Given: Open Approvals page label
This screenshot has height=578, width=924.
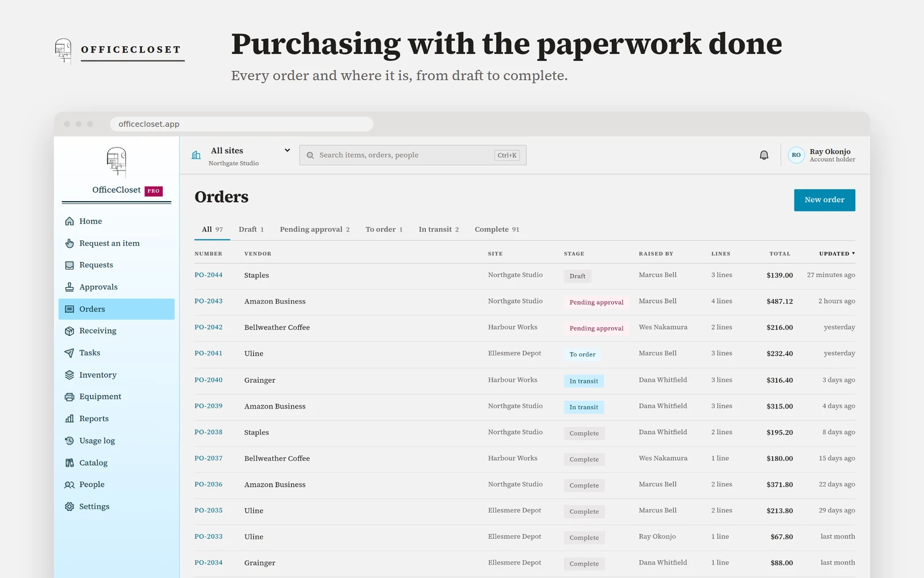Looking at the screenshot, I should coord(98,287).
